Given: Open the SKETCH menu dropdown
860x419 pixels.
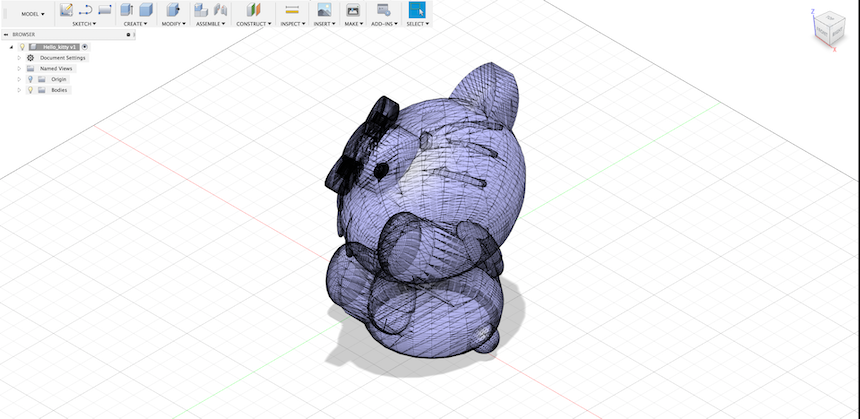Looking at the screenshot, I should click(84, 24).
